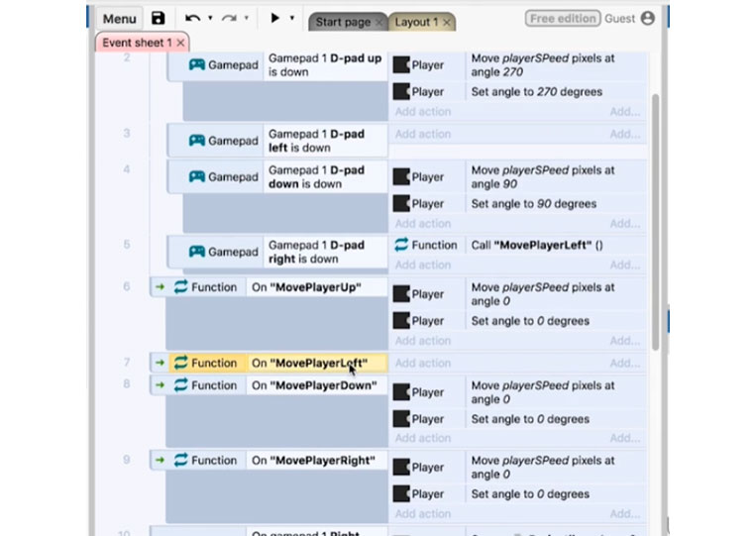This screenshot has width=756, height=536.
Task: Select 'Set angle to 270 degrees' action
Action: click(537, 91)
